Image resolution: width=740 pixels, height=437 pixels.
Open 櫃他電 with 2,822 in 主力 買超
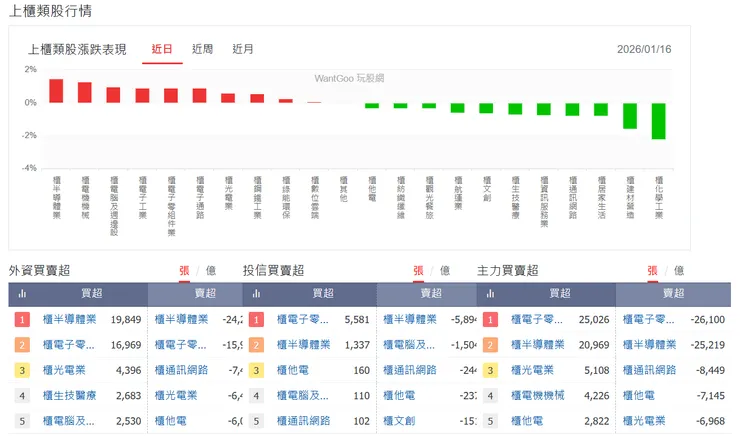point(527,421)
